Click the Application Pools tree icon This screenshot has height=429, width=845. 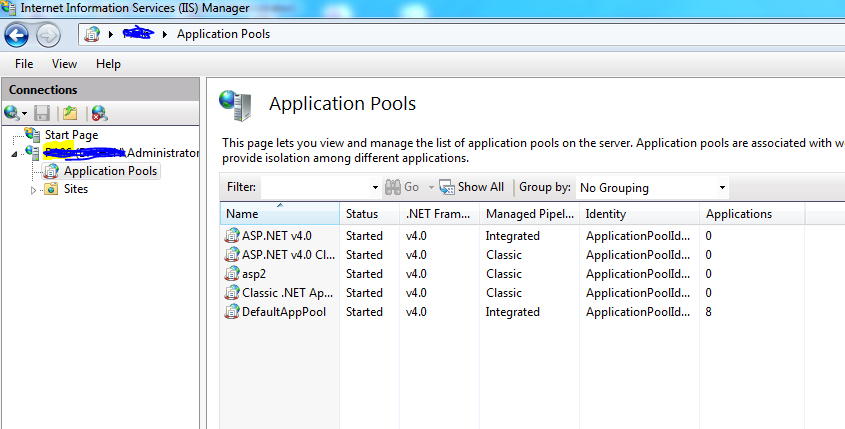51,171
